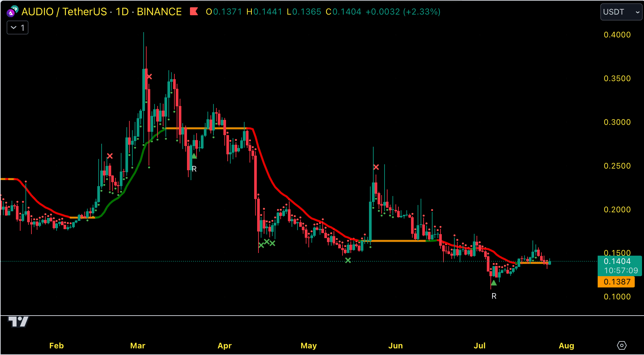
Task: Click the red X marker in late February
Action: point(110,156)
